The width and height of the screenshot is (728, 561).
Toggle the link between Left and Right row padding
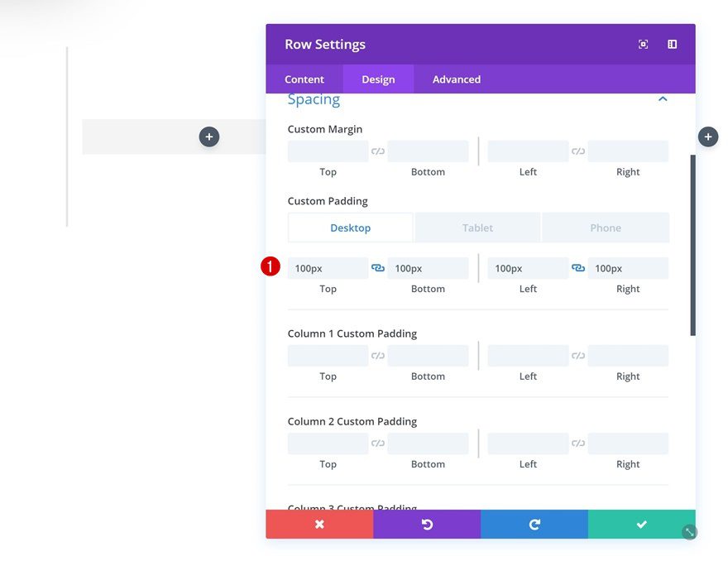(577, 268)
